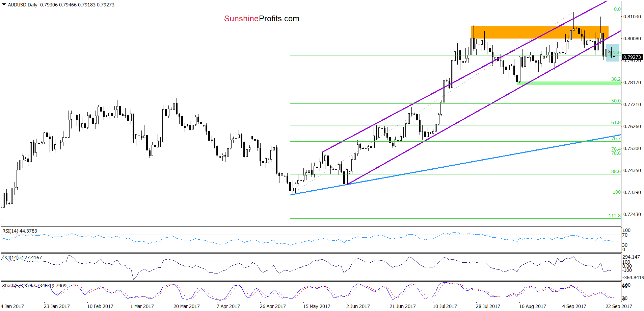Click the 23 Jan 2017 date label
The image size is (644, 311).
click(57, 306)
